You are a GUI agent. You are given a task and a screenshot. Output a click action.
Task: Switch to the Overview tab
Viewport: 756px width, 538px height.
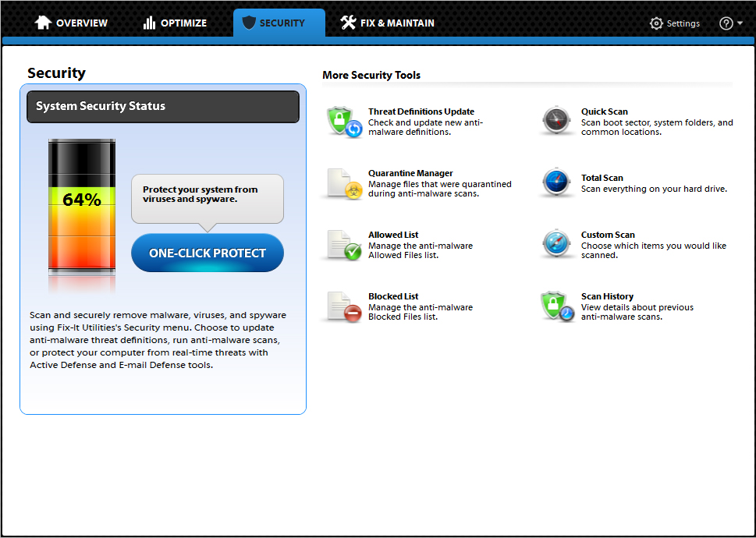point(71,23)
